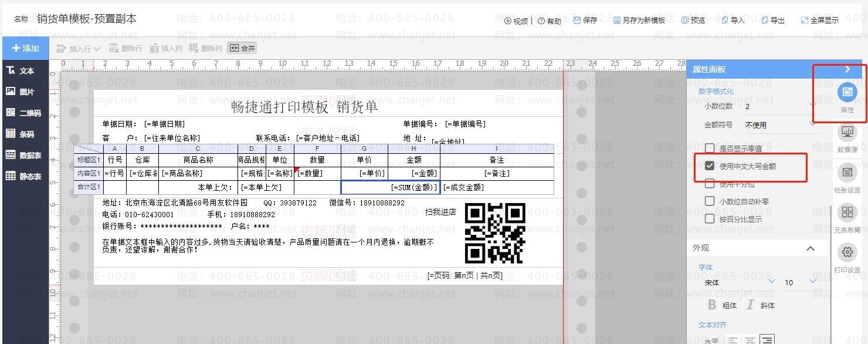868x344 pixels.
Task: Open 预览 print preview
Action: click(x=693, y=21)
